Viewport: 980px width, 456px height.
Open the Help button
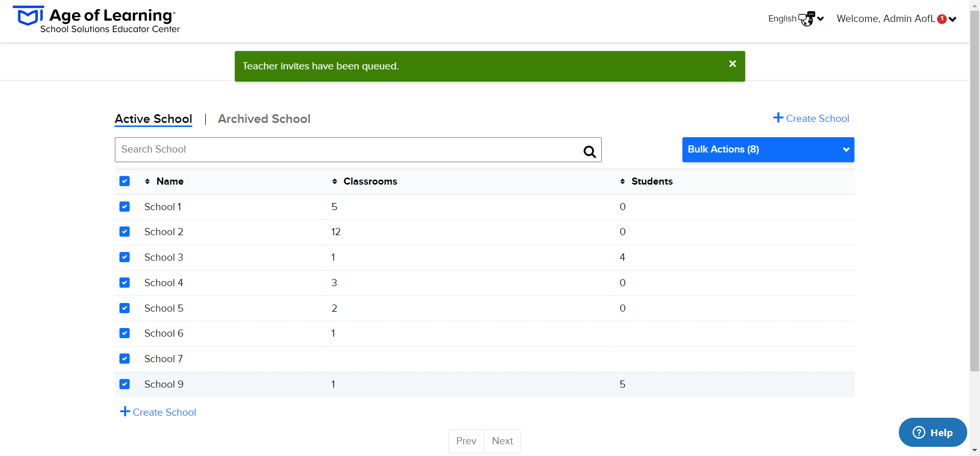pos(933,433)
